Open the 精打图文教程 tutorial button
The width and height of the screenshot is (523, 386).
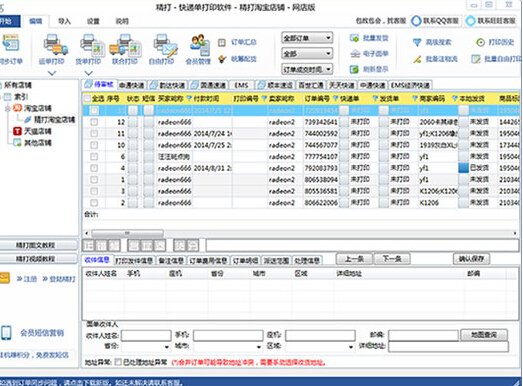[39, 245]
